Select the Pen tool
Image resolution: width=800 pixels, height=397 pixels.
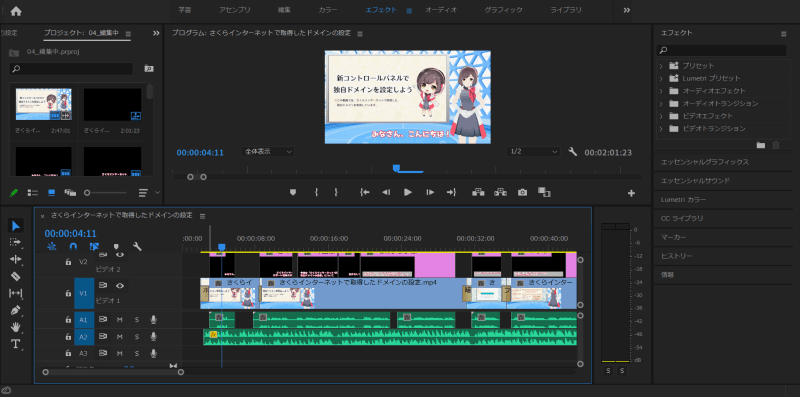(x=16, y=310)
